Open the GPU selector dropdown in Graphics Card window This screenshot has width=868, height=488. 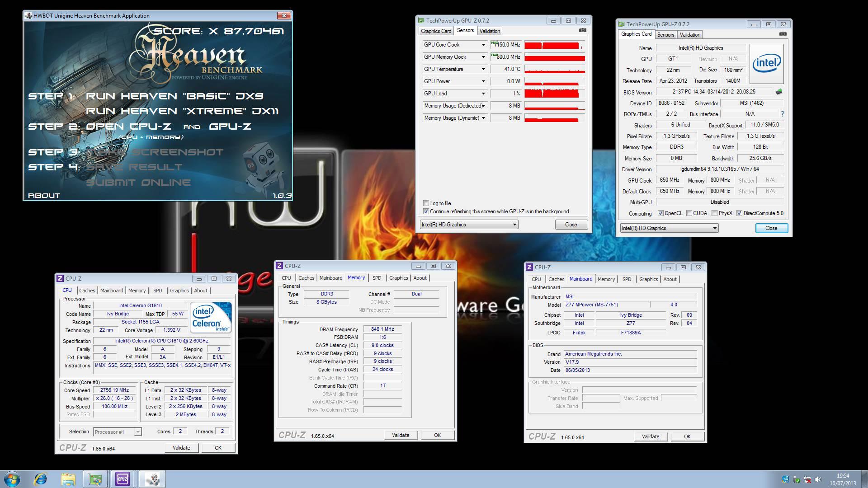669,228
